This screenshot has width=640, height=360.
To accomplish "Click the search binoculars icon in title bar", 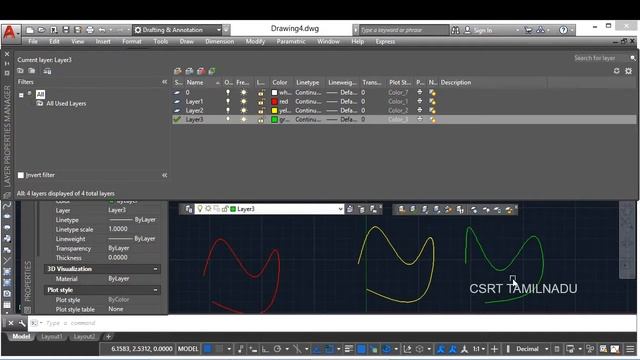I will 455,30.
